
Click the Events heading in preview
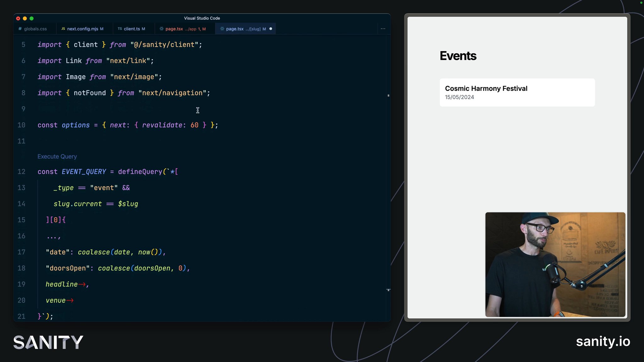(x=458, y=56)
